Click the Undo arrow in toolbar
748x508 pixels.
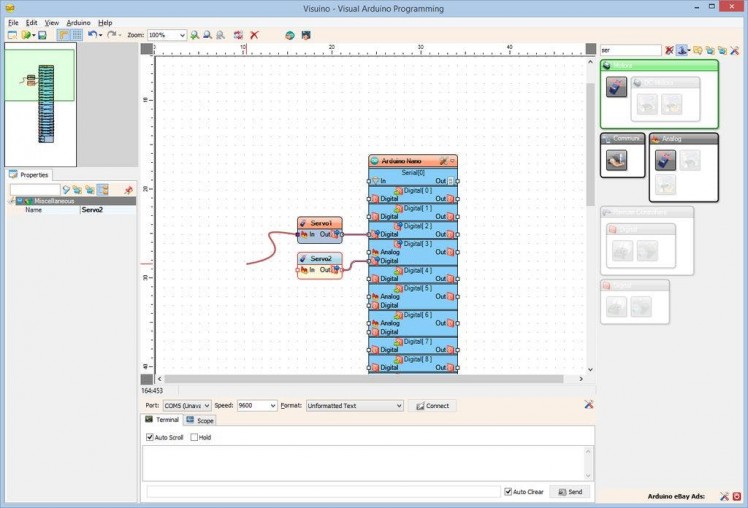[x=92, y=35]
